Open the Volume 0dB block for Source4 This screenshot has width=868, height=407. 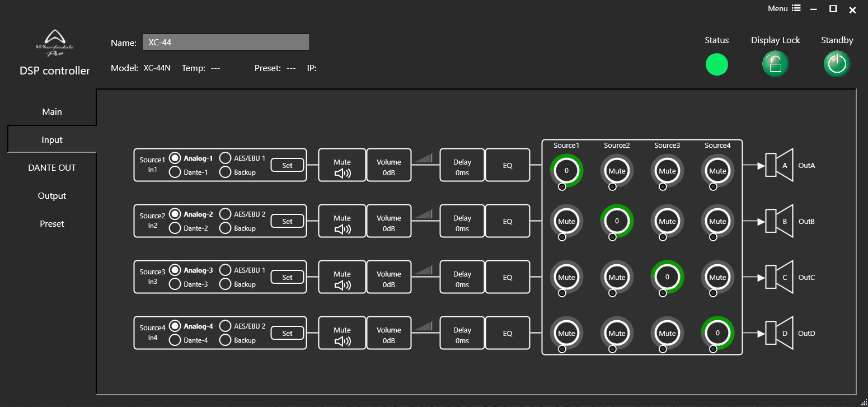pyautogui.click(x=389, y=333)
